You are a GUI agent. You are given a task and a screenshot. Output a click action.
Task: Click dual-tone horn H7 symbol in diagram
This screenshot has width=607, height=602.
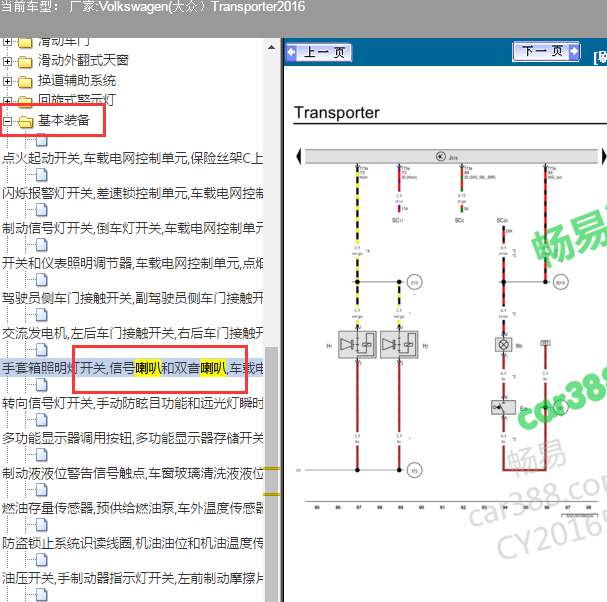click(399, 345)
